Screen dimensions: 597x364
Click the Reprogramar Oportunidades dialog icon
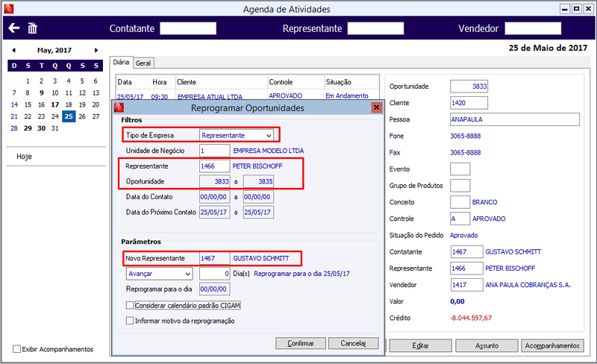click(119, 107)
